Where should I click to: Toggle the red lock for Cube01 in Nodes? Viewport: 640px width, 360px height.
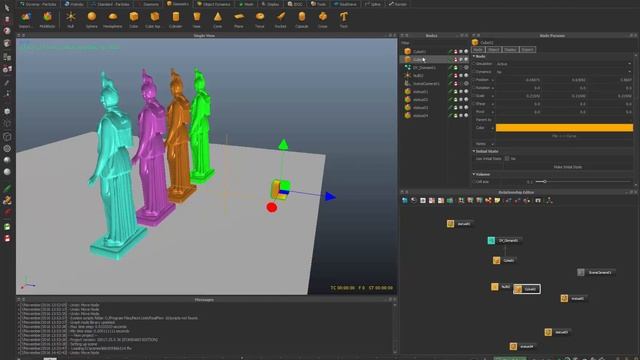[x=456, y=51]
